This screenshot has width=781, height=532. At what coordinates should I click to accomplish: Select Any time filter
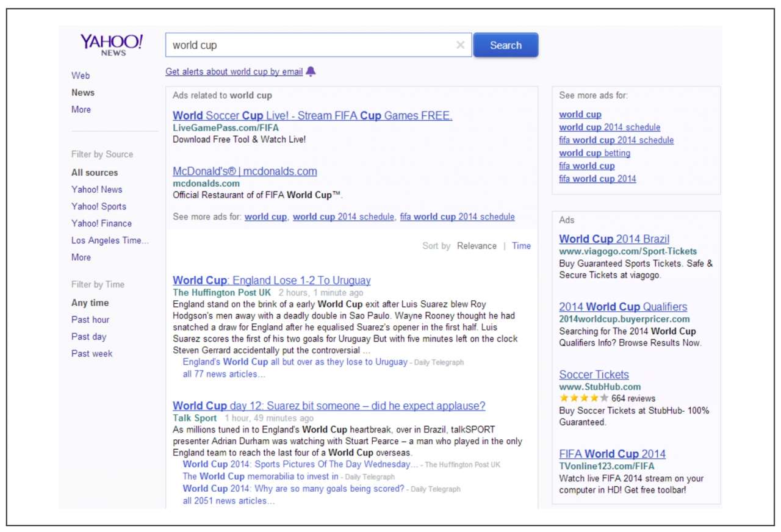(x=90, y=303)
